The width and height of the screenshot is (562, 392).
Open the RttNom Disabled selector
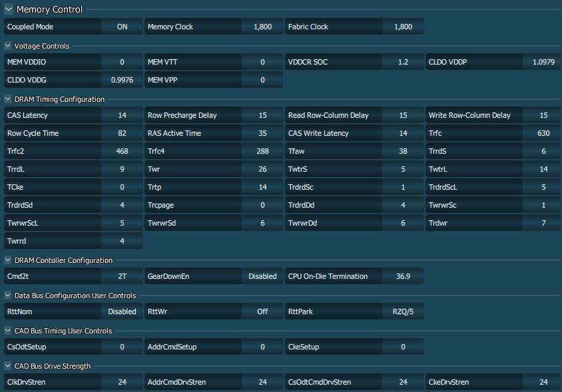click(122, 311)
